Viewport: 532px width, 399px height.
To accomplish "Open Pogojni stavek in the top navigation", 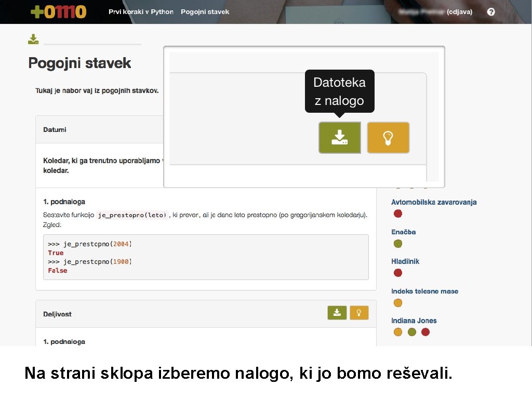I will pos(205,12).
